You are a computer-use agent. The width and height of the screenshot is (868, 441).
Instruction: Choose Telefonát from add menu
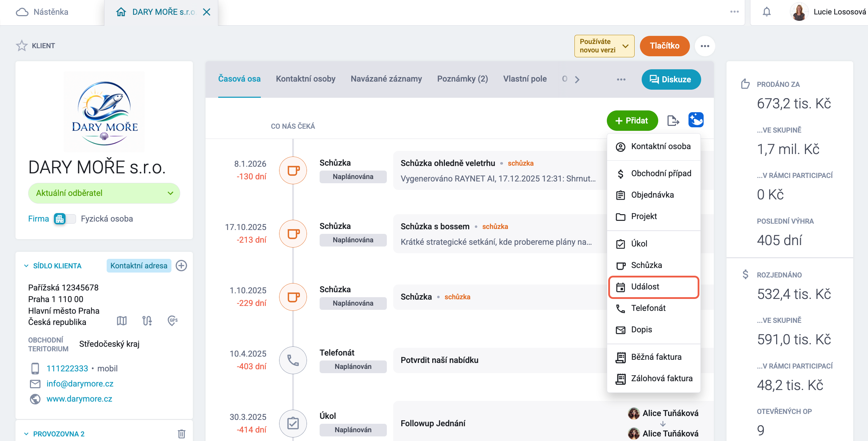point(654,308)
